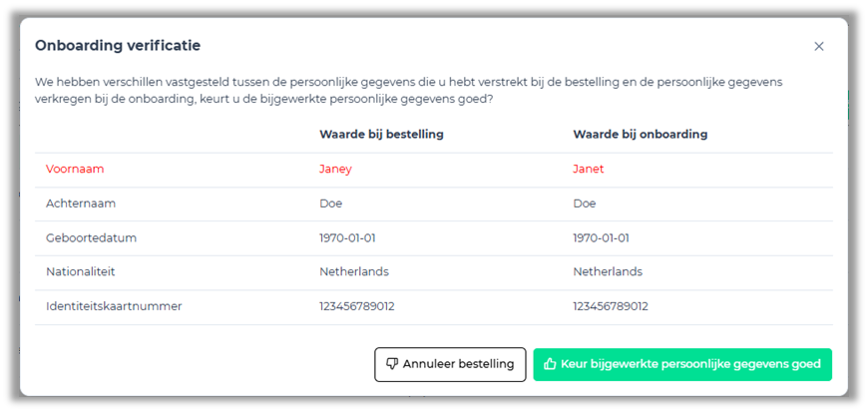Click Netherlands in the Waarde bij onboarding column

coord(608,271)
